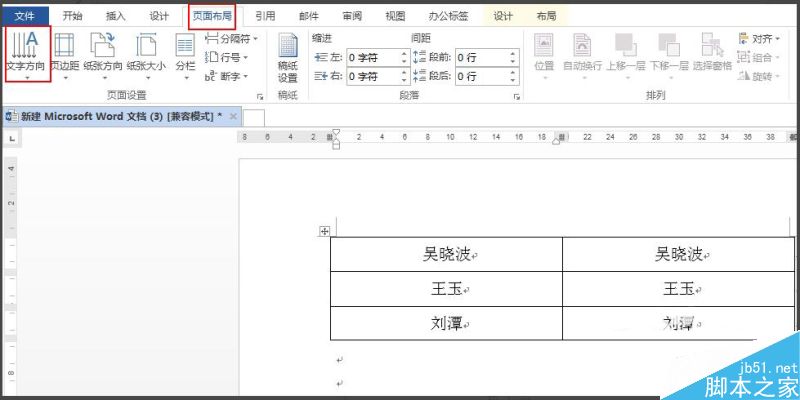The height and width of the screenshot is (400, 800).
Task: Open the 对齐 align dropdown
Action: coord(760,38)
